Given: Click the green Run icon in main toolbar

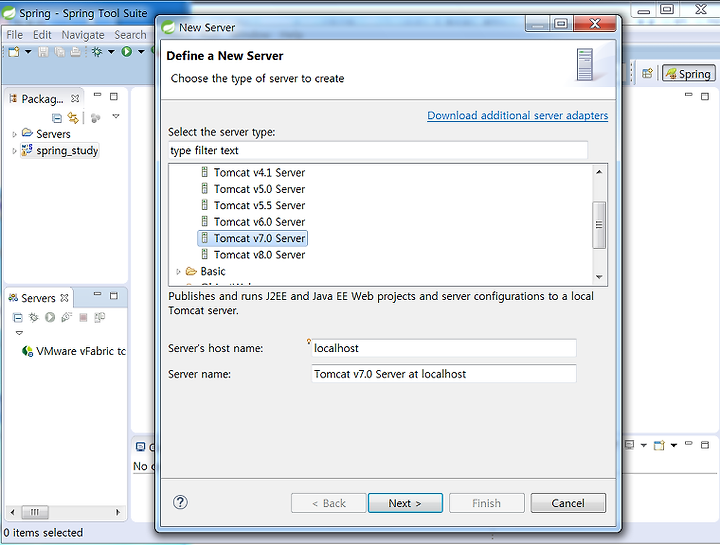Looking at the screenshot, I should coord(127,52).
